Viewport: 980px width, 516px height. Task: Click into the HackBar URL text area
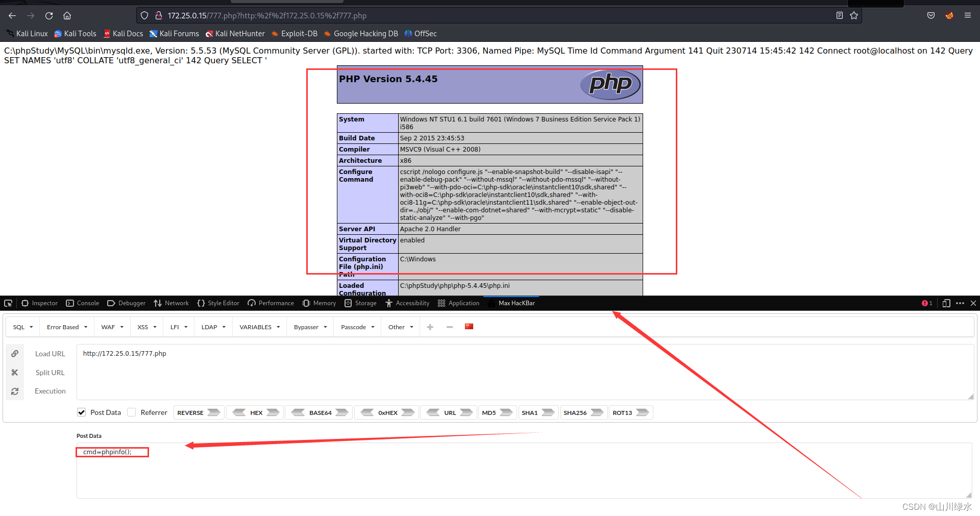point(525,372)
